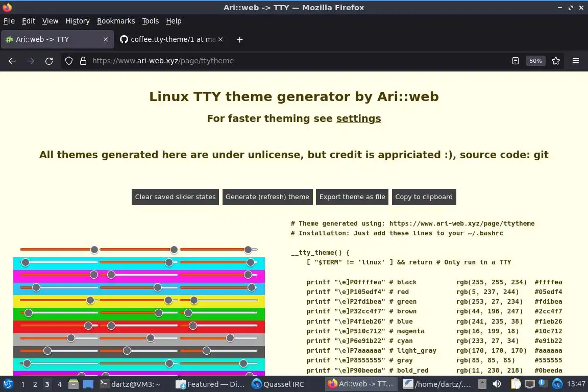
Task: Open the file manager icon in the panel
Action: coord(73,384)
